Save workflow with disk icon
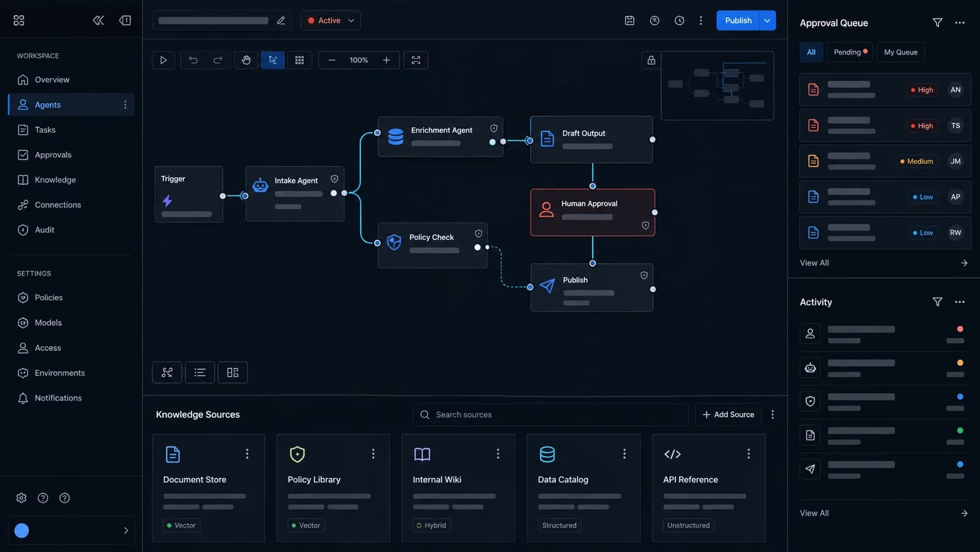The height and width of the screenshot is (552, 980). (x=629, y=21)
